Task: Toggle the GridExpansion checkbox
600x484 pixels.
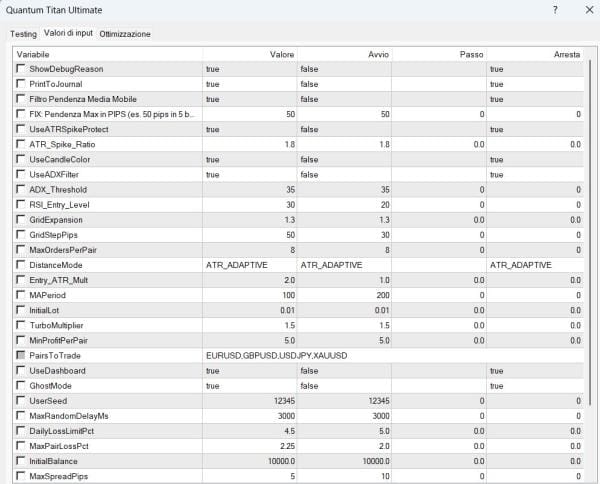Action: (x=21, y=219)
